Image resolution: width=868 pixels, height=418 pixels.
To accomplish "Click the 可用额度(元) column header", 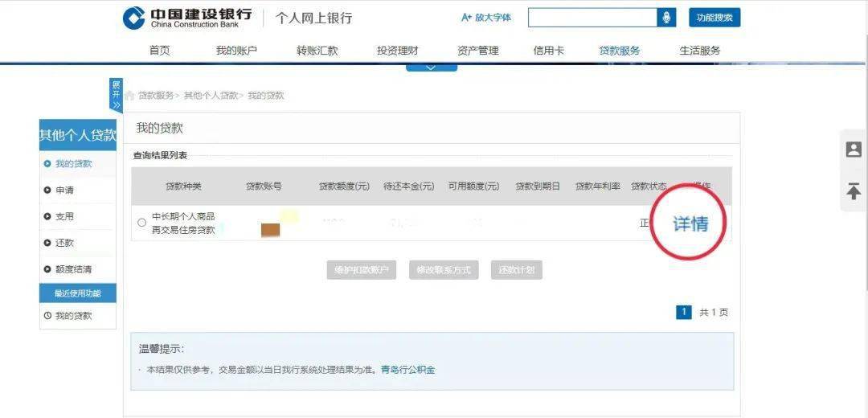I will 474,186.
